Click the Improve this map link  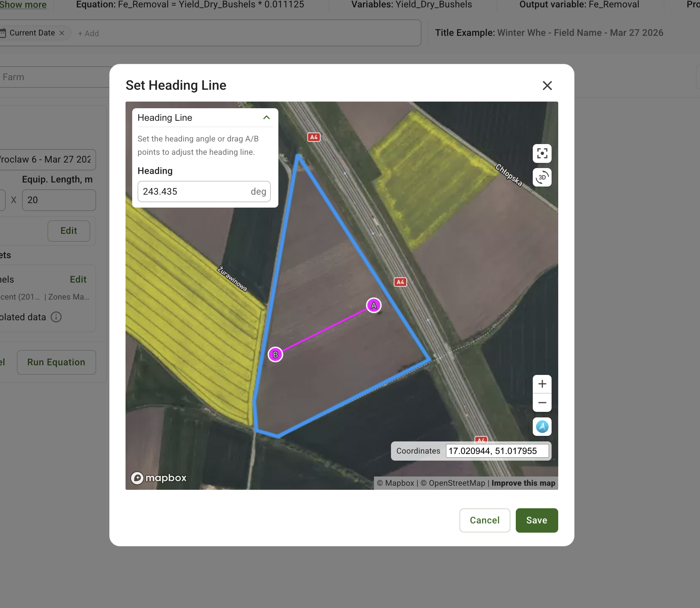(x=523, y=483)
